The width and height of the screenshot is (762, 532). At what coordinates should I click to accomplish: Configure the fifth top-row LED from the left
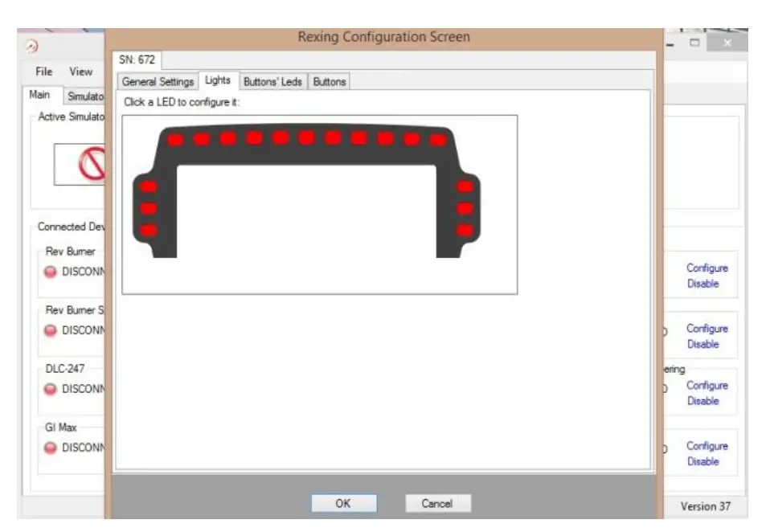[x=281, y=137]
